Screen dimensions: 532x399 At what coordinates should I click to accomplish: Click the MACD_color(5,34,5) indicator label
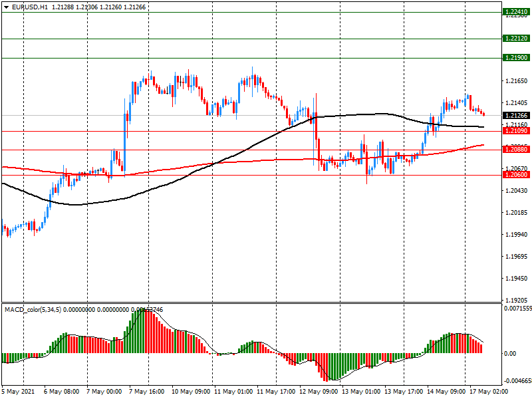coord(33,310)
